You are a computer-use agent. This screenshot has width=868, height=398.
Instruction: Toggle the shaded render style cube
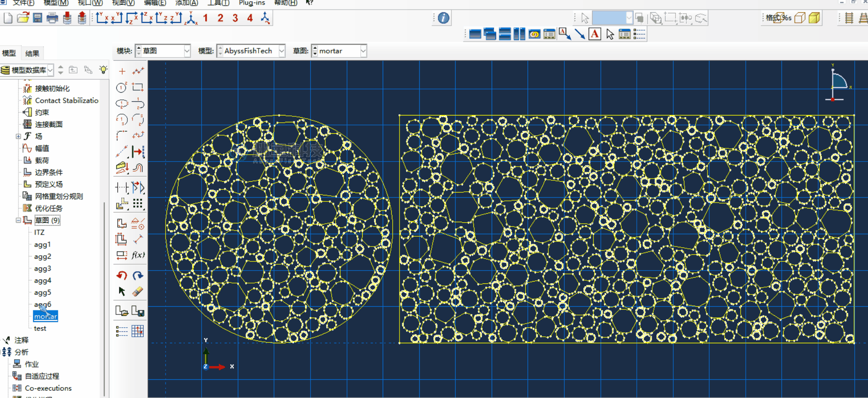[814, 18]
